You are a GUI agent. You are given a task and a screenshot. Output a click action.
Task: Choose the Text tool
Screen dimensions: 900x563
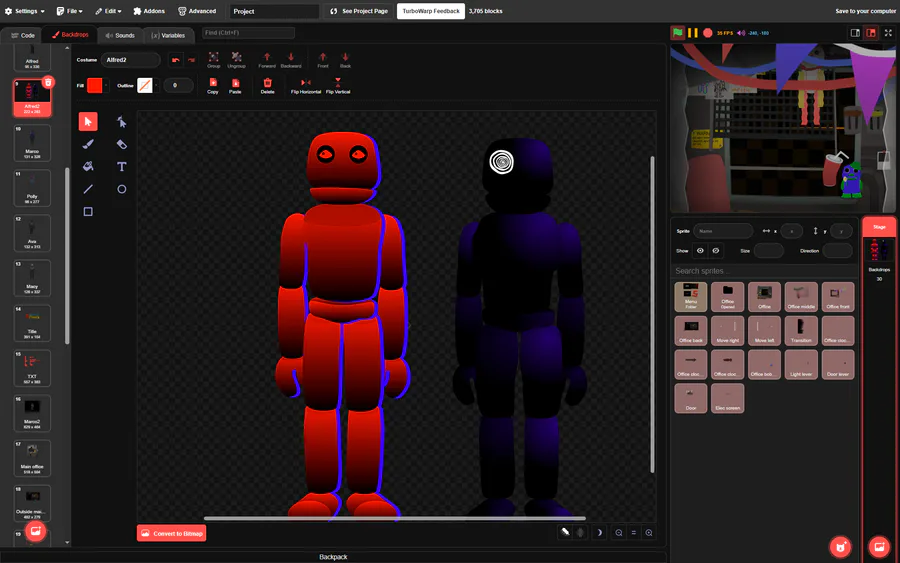(x=122, y=166)
